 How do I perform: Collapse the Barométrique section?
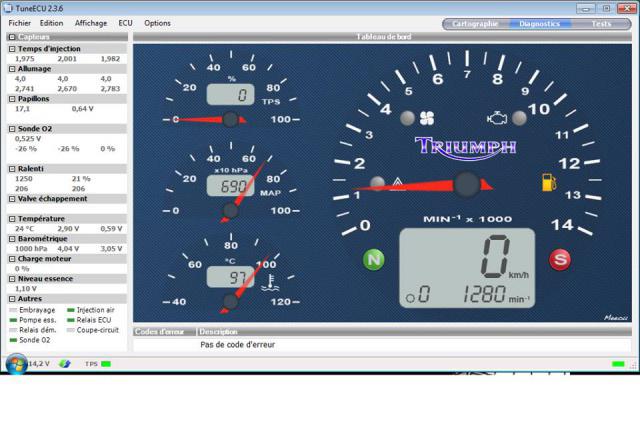click(x=12, y=239)
